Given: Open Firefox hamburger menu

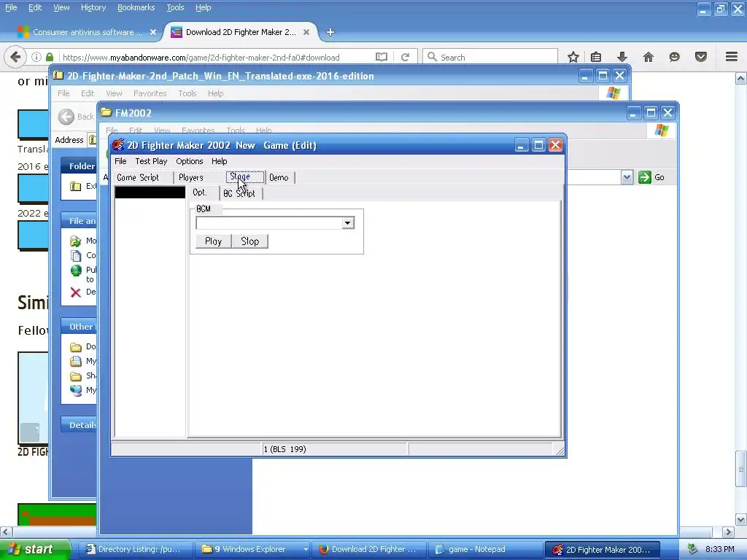Looking at the screenshot, I should [732, 57].
